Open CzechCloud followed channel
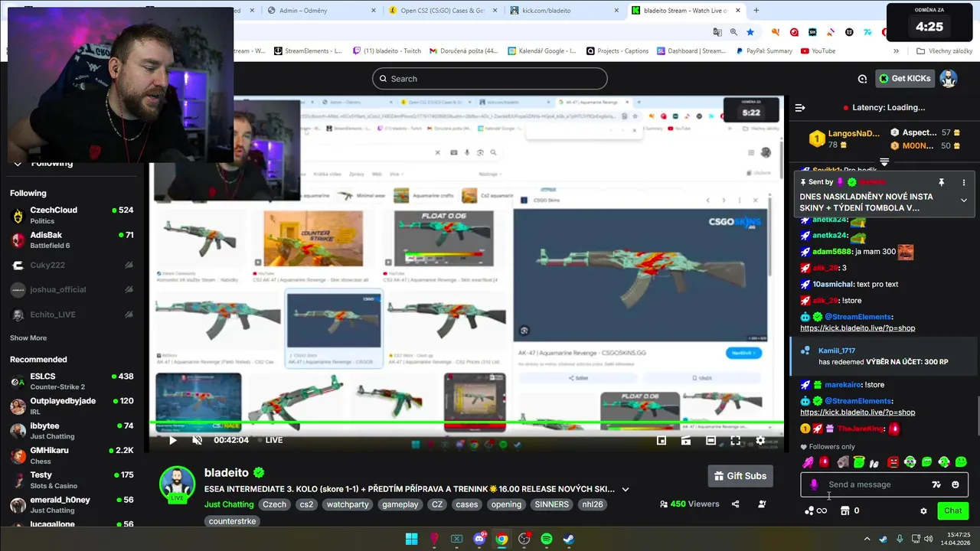 coord(73,215)
